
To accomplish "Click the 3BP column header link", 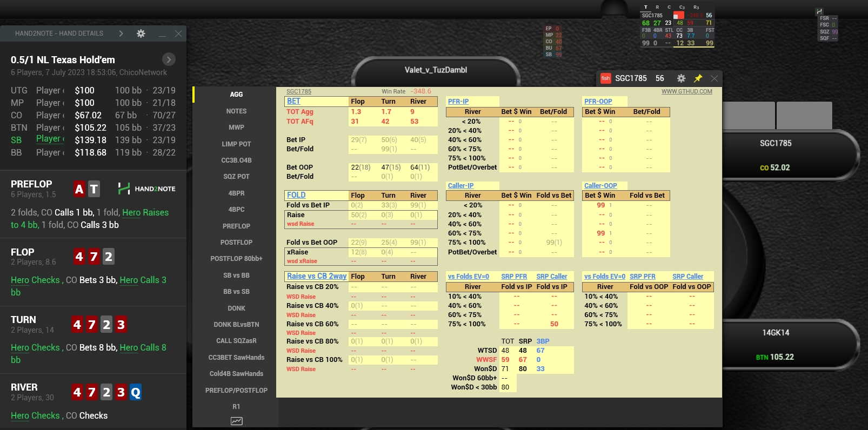I will (543, 341).
